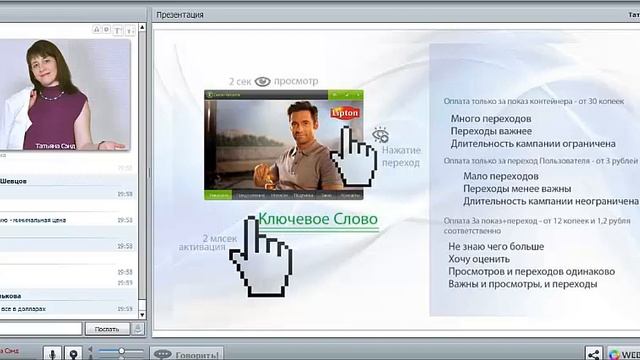
Task: Click the colorful WEB logo button
Action: coord(624,354)
